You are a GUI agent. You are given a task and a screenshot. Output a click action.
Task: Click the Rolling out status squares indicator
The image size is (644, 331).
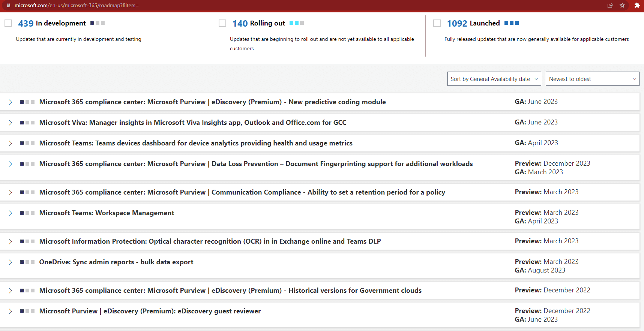coord(297,23)
